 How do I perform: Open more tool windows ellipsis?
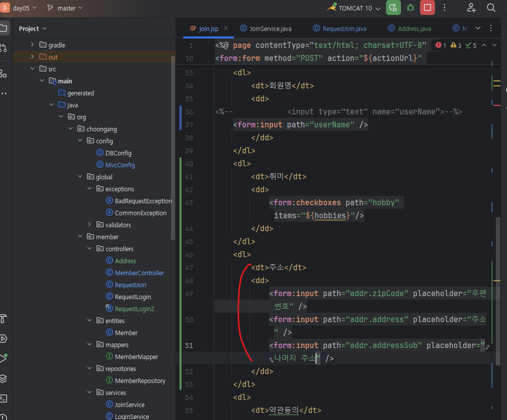(4, 93)
